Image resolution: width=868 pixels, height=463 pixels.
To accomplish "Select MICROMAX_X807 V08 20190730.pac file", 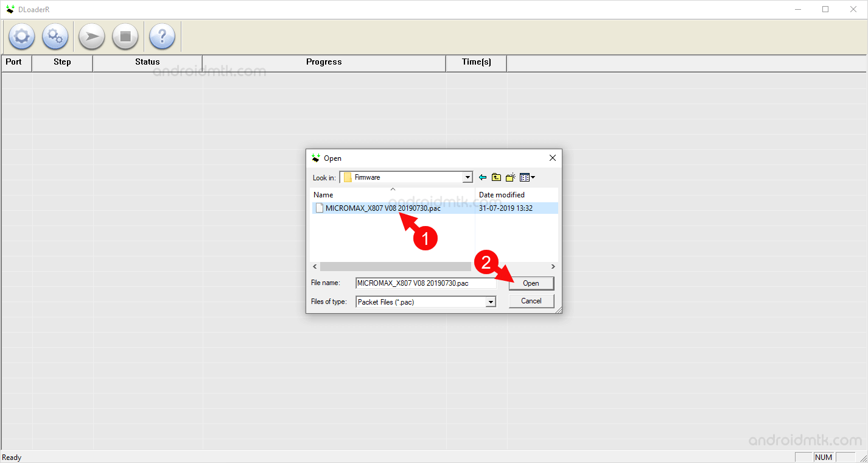I will (383, 208).
